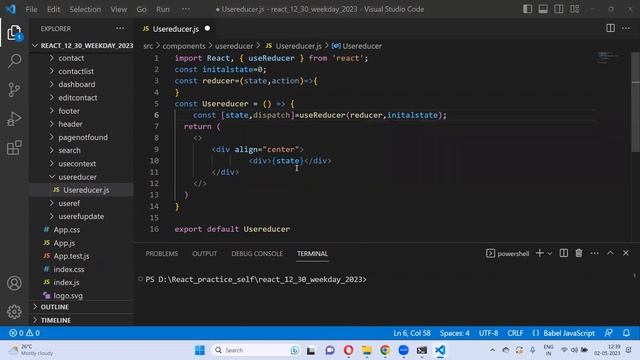The image size is (640, 360).
Task: Switch to the Output tab
Action: (x=204, y=253)
